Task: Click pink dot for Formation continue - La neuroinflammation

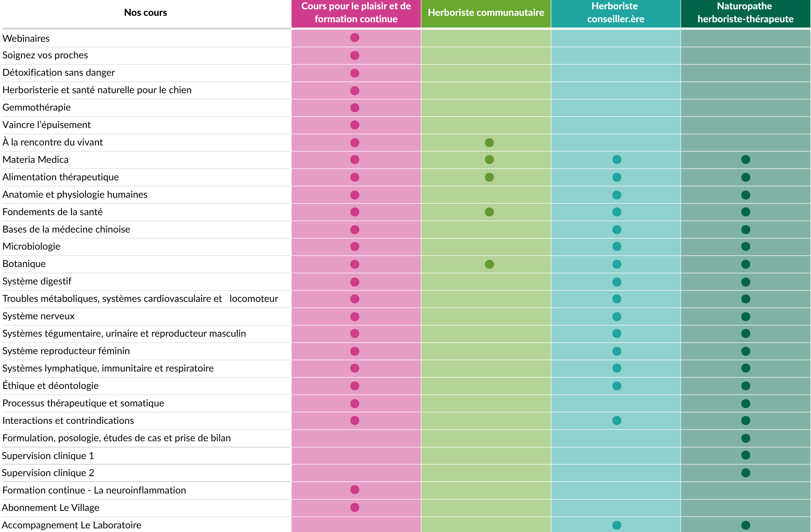Action: coord(355,489)
